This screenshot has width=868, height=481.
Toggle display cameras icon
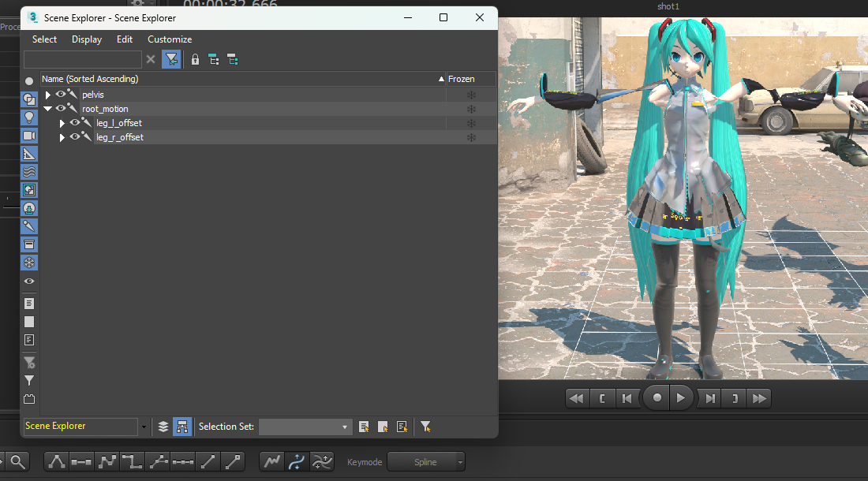[29, 136]
